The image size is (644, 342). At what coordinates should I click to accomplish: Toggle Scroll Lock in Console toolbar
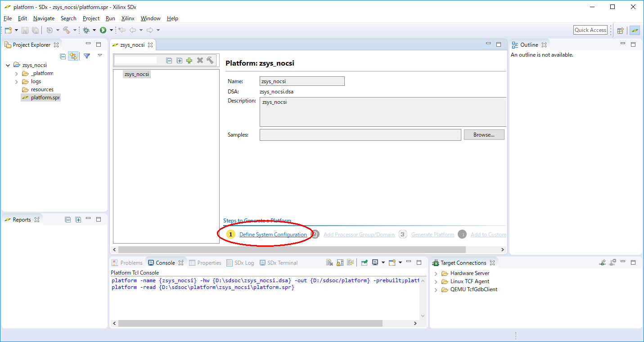(340, 263)
